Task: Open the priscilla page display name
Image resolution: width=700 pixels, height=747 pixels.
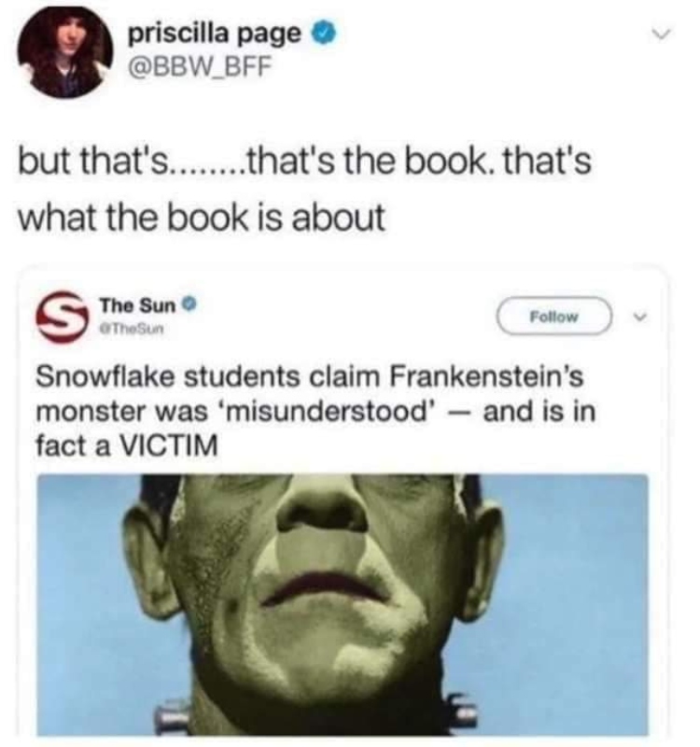Action: click(x=215, y=35)
